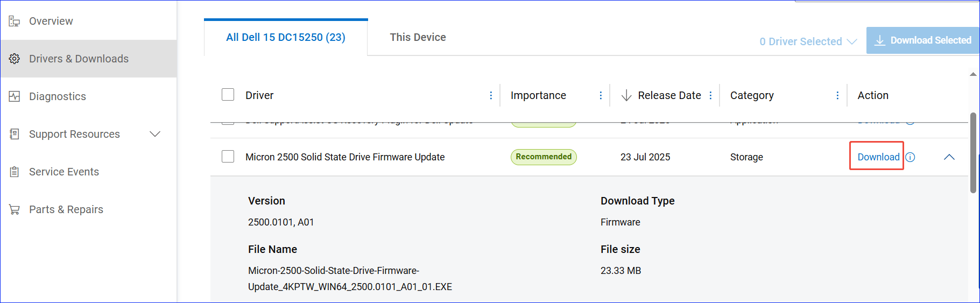This screenshot has height=303, width=980.
Task: Click the driver list vertical scrollbar
Action: (x=973, y=153)
